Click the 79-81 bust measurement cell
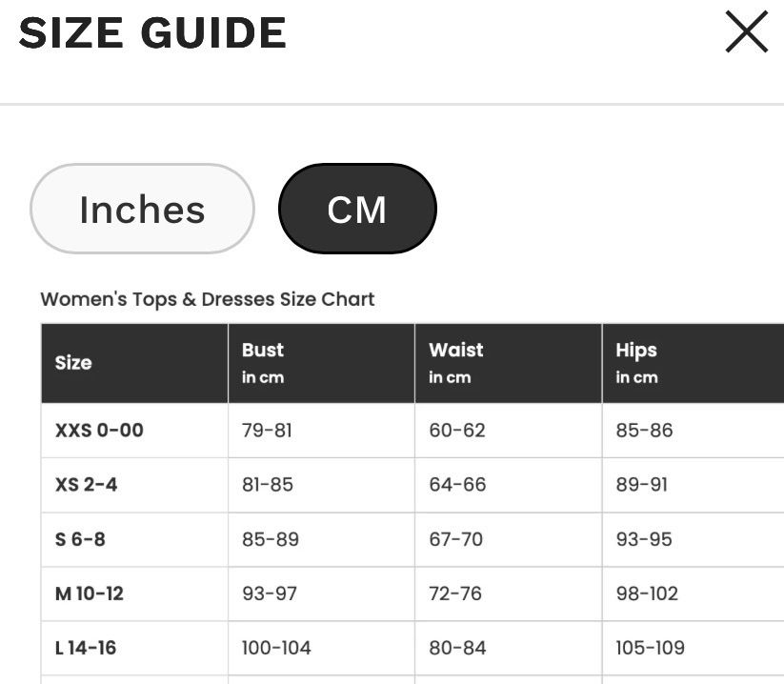This screenshot has height=684, width=784. [x=321, y=431]
